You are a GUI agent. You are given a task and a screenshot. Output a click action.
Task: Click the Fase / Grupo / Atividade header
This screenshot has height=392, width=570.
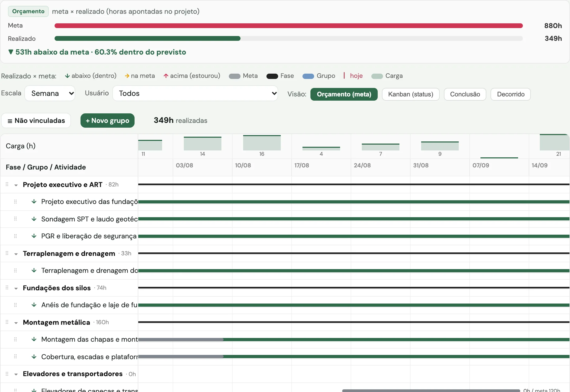pos(46,167)
